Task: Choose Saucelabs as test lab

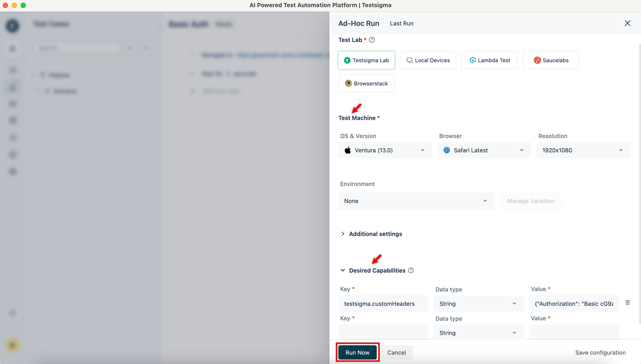Action: (551, 60)
